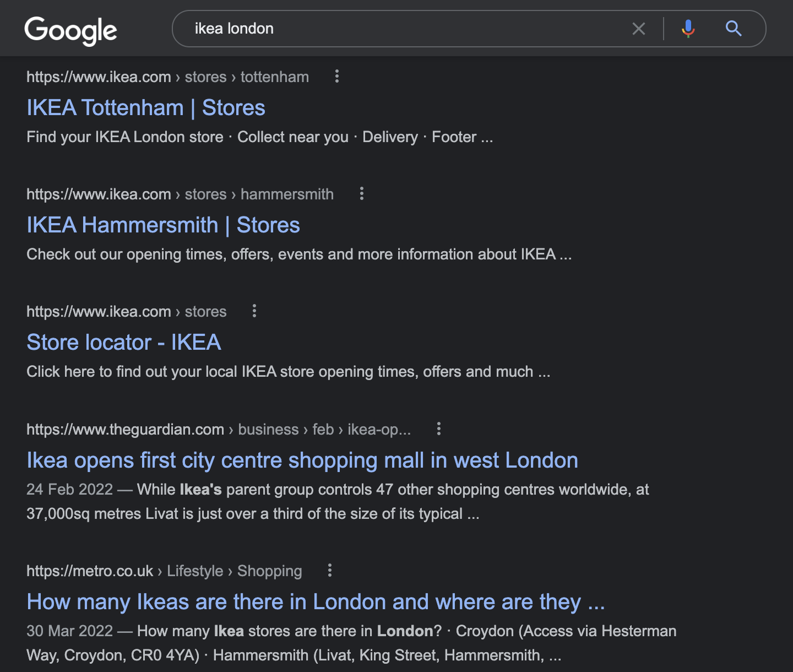Open three-dot menu for Metro result
793x672 pixels.
[330, 570]
